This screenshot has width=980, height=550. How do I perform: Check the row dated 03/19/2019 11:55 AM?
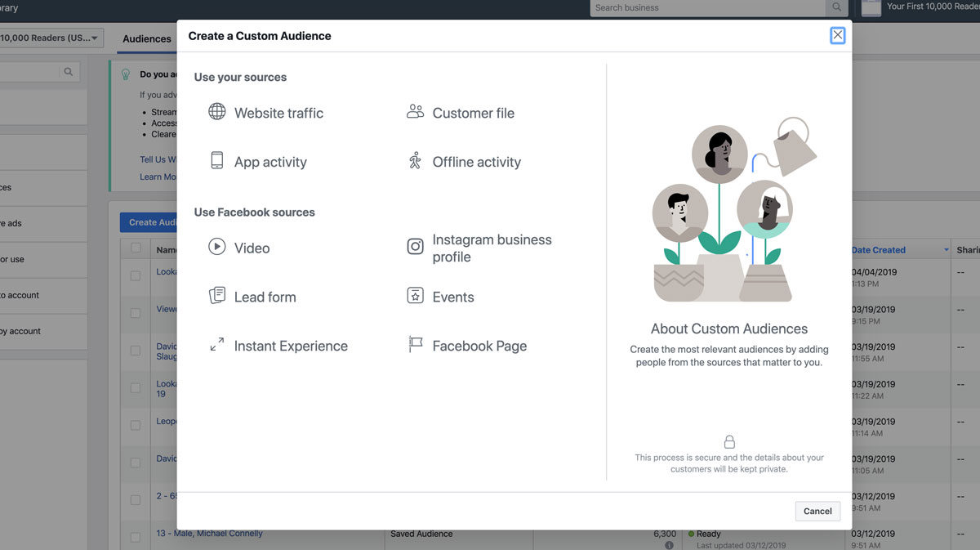[x=136, y=351]
